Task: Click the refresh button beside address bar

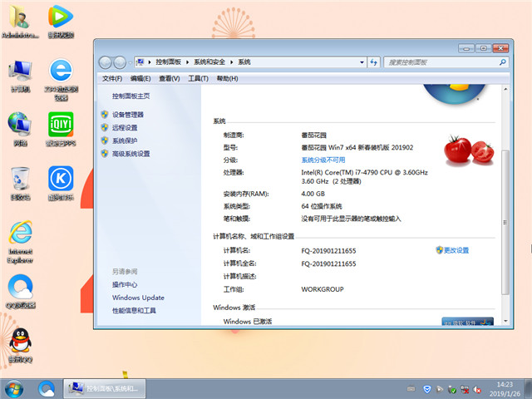Action: tap(373, 62)
